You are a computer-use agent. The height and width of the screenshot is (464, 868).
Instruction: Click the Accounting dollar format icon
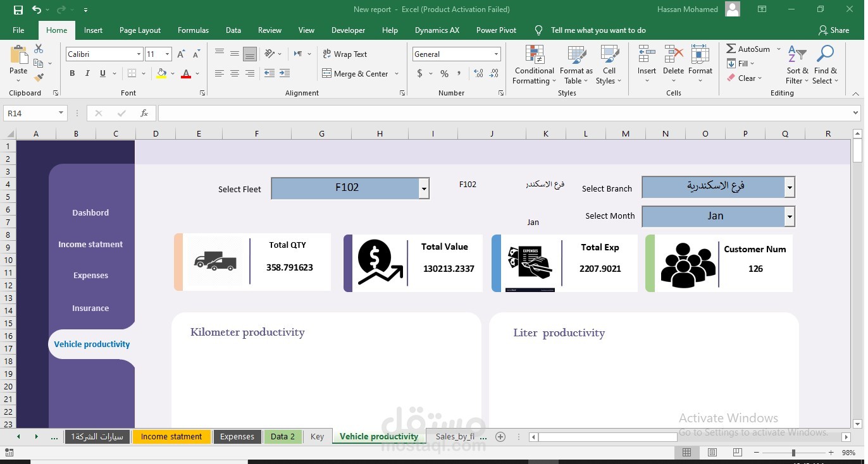click(419, 73)
